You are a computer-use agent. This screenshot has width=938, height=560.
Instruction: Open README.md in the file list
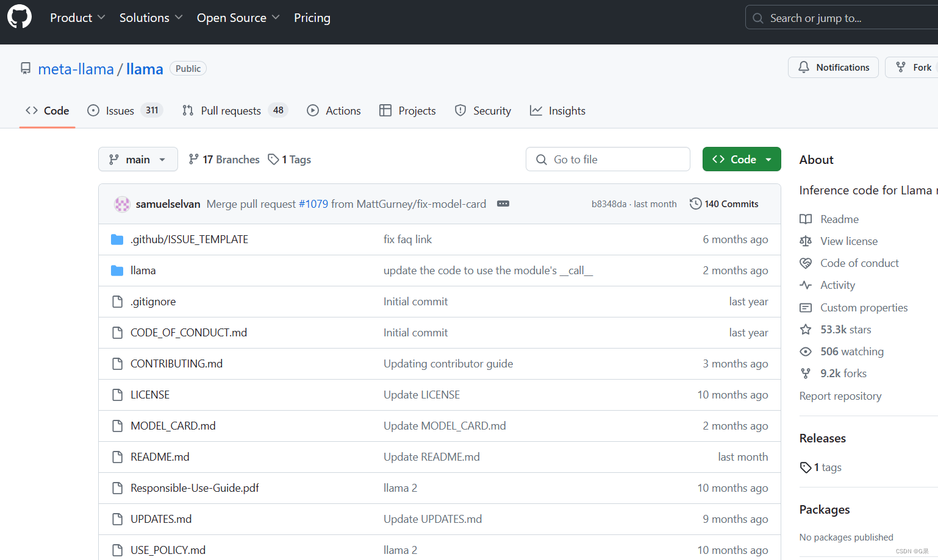click(160, 457)
